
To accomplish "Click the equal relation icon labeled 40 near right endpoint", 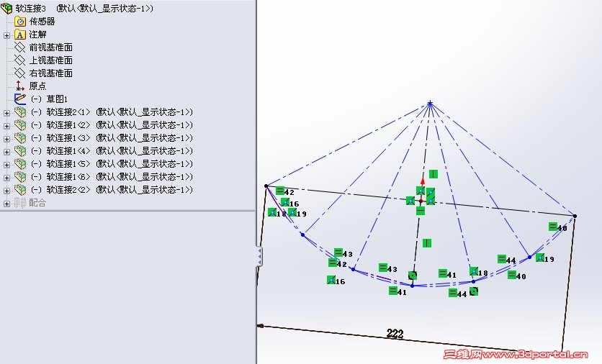I will (553, 227).
